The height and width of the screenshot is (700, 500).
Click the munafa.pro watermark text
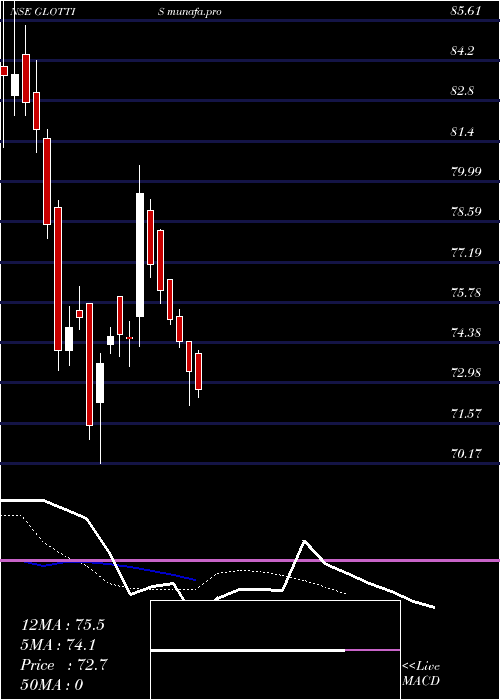point(195,12)
